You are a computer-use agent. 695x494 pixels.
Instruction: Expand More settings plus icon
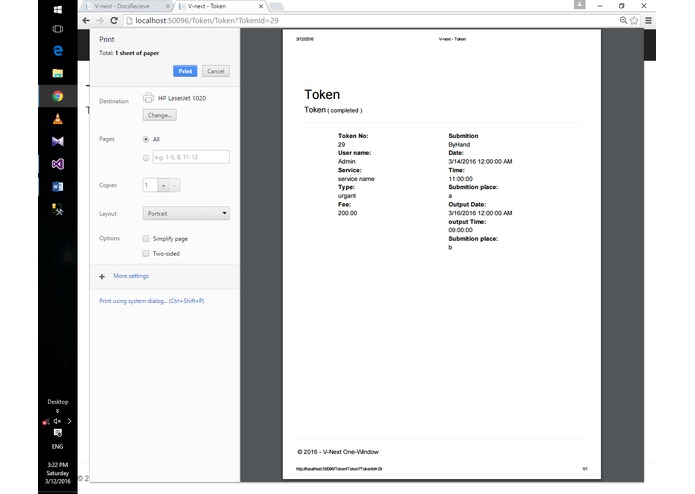point(102,276)
